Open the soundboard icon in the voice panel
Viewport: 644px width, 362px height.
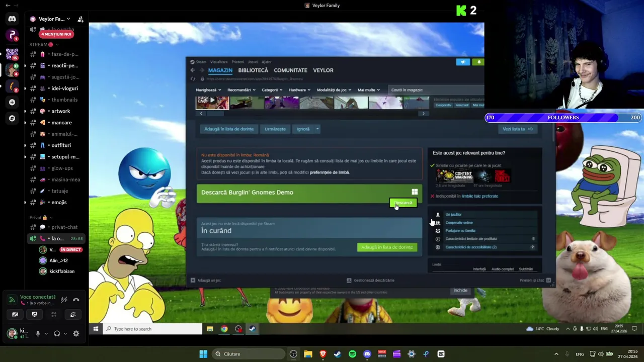coord(73,314)
